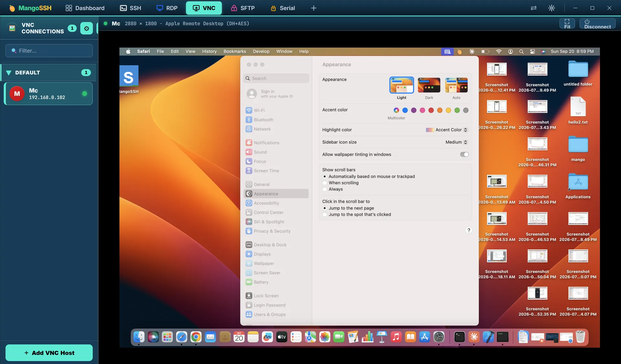Select the VNC tab
Image resolution: width=621 pixels, height=364 pixels.
click(204, 8)
